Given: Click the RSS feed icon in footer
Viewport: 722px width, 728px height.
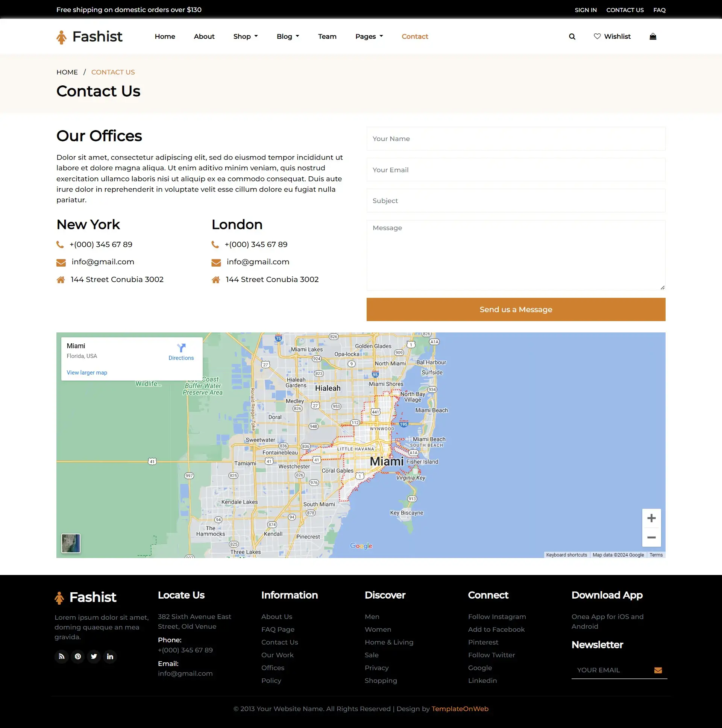Looking at the screenshot, I should pos(61,657).
